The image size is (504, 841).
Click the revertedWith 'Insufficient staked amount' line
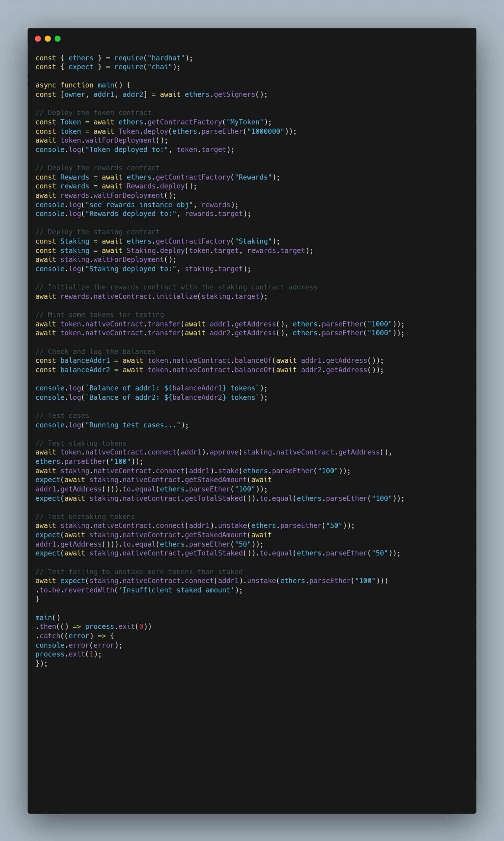point(139,590)
